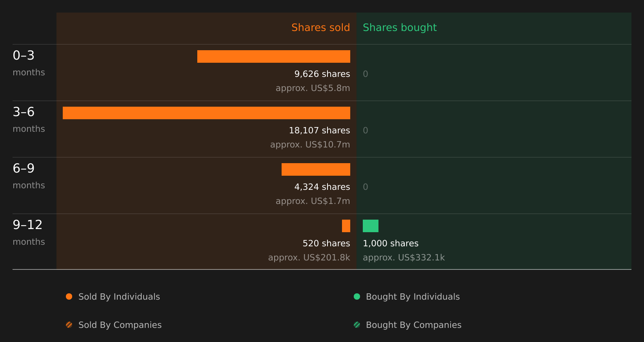Click the 6–9 months row label
644x342 pixels.
click(29, 176)
